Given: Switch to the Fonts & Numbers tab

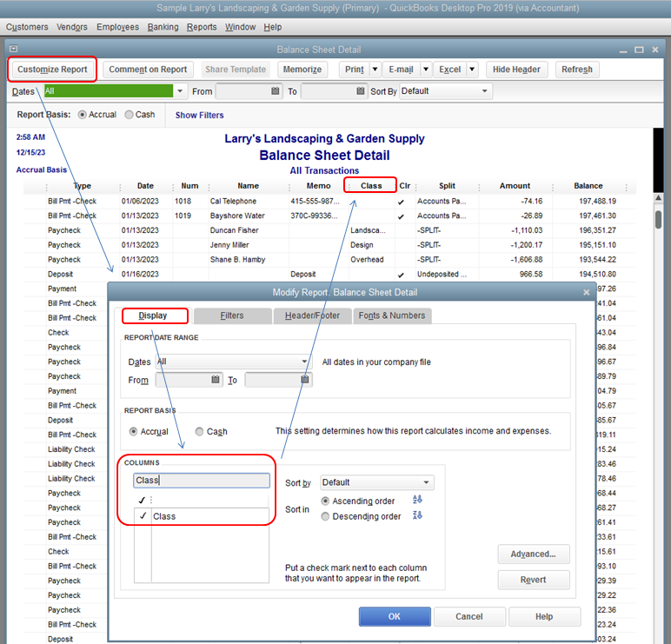Looking at the screenshot, I should pos(392,315).
